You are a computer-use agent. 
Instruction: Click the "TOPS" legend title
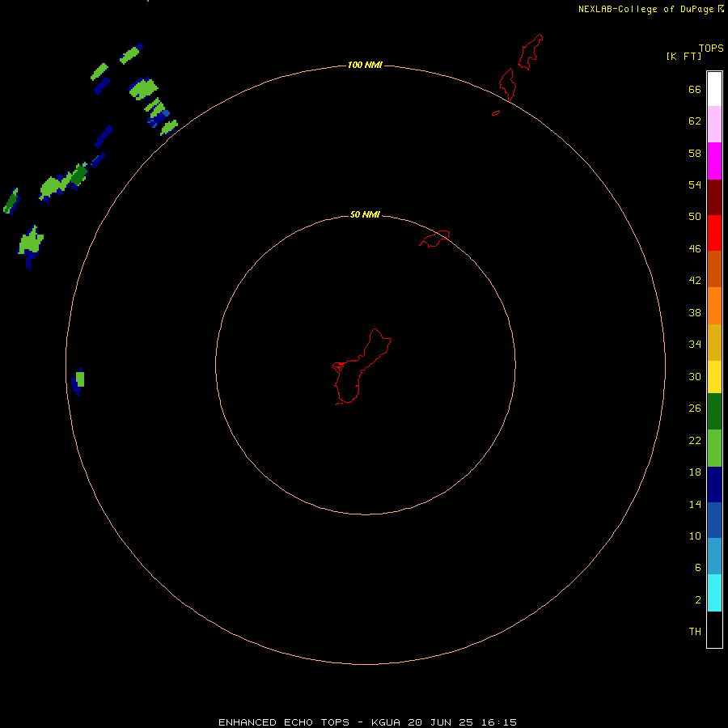[x=711, y=48]
